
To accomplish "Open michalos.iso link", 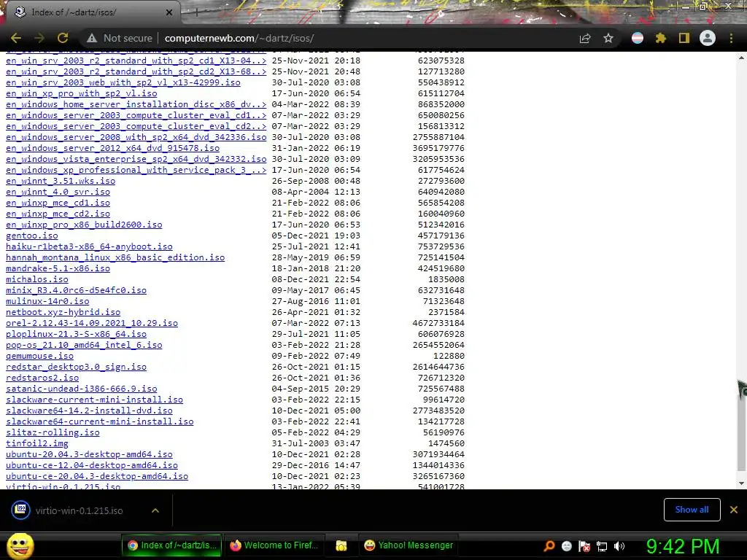I will [x=37, y=279].
